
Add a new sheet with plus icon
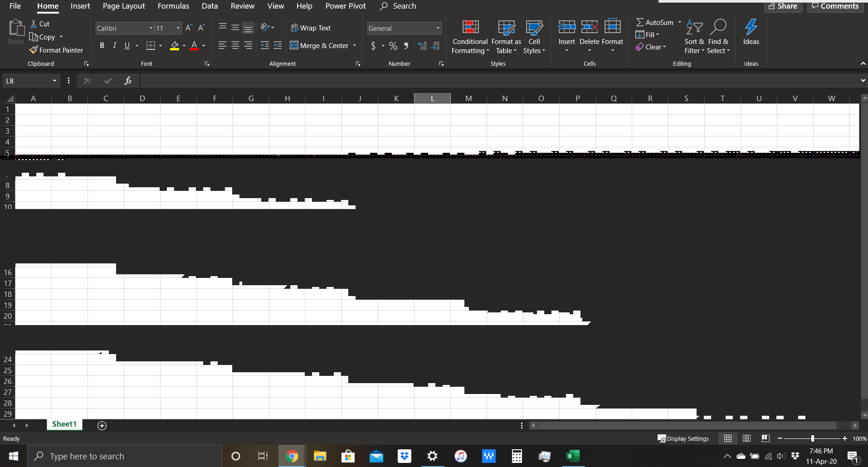102,425
